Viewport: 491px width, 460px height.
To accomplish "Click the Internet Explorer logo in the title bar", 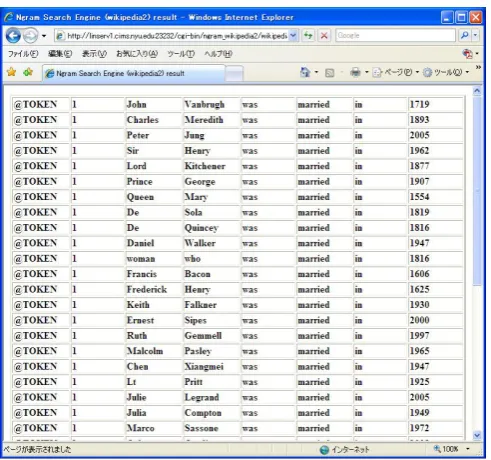I will point(9,17).
